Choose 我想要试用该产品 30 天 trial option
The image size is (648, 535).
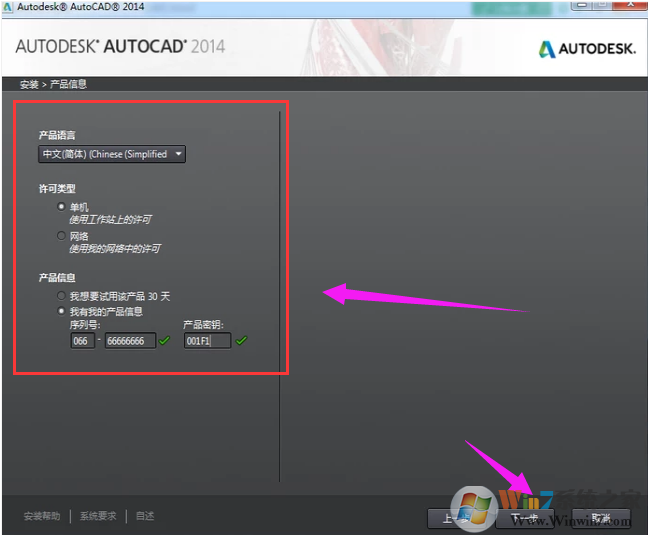[x=62, y=296]
